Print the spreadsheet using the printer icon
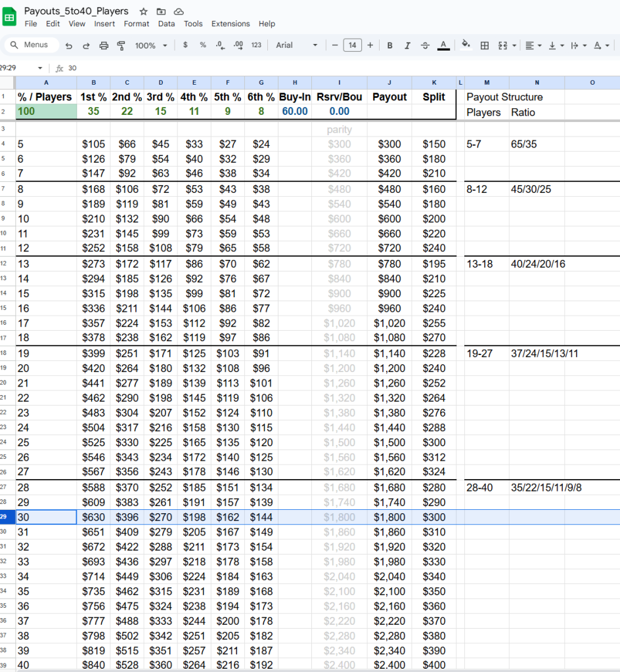The height and width of the screenshot is (672, 620). coord(103,45)
